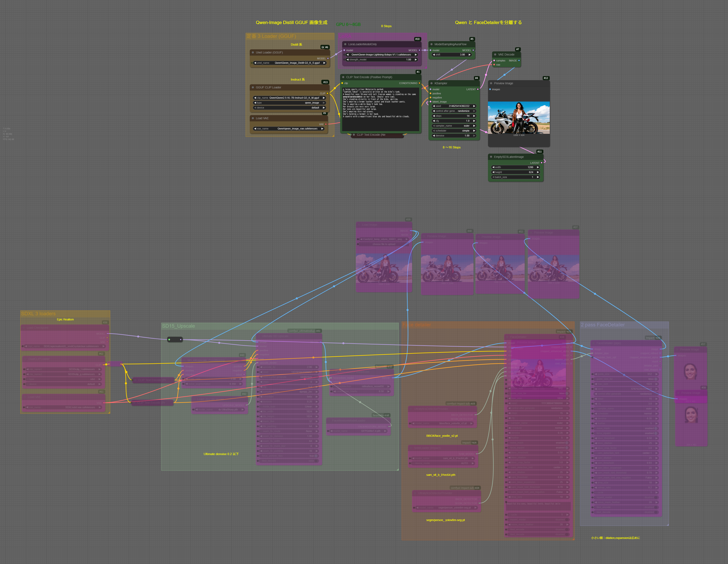Click the motorcycle preview image thumbnail
The width and height of the screenshot is (728, 564).
point(518,118)
